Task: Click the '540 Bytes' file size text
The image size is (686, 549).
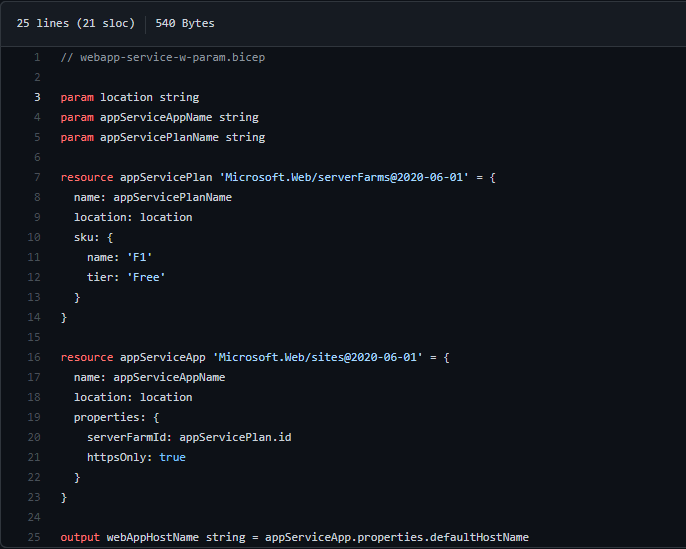Action: coord(185,23)
